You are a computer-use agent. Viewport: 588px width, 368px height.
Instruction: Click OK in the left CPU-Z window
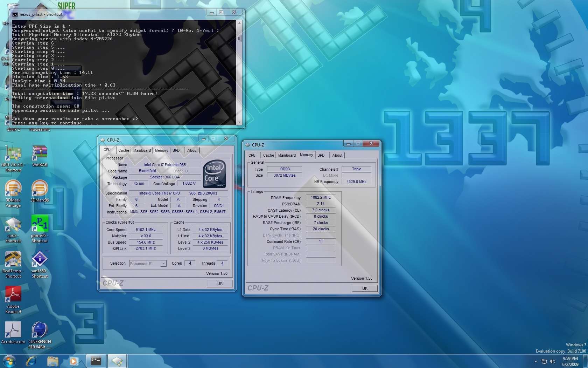pyautogui.click(x=220, y=284)
